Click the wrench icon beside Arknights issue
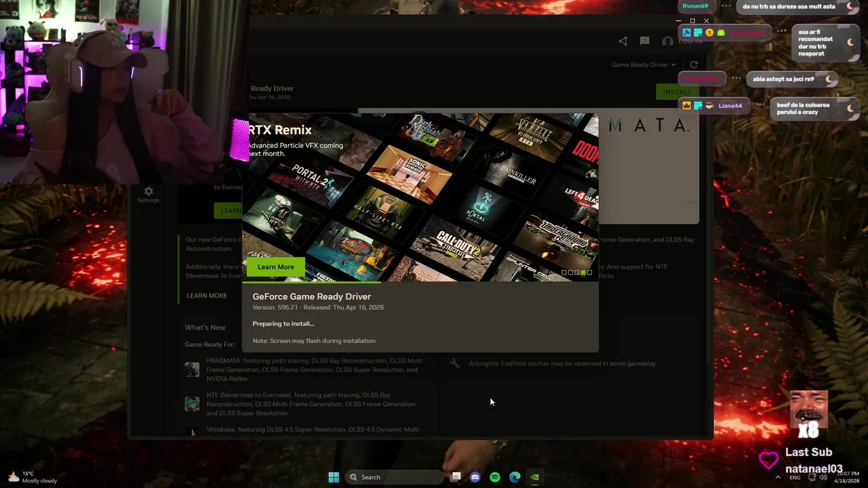The width and height of the screenshot is (868, 488). tap(454, 363)
